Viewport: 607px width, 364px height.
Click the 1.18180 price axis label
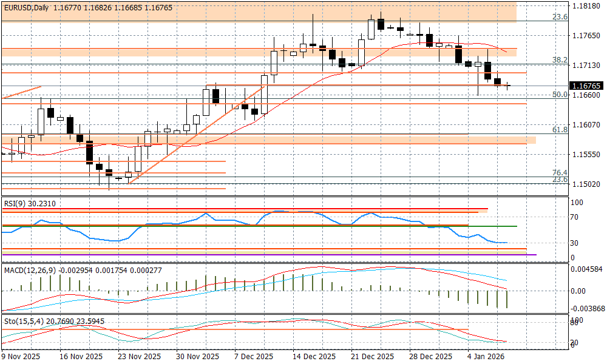coord(585,6)
